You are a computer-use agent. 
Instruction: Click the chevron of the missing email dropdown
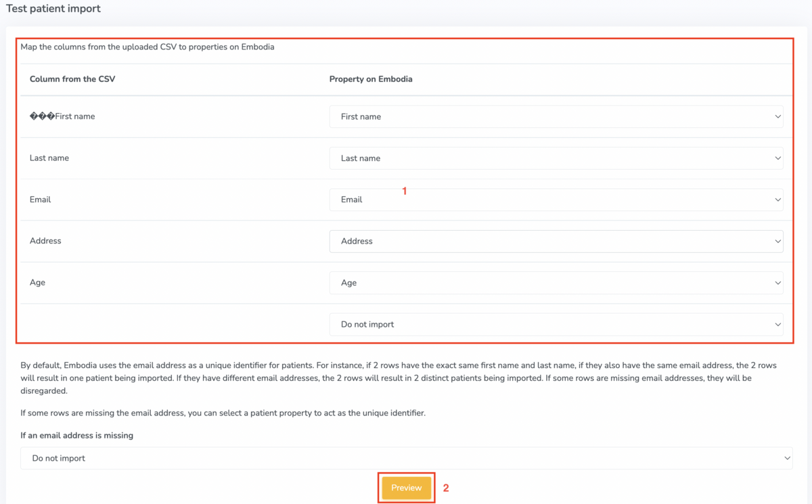tap(786, 458)
